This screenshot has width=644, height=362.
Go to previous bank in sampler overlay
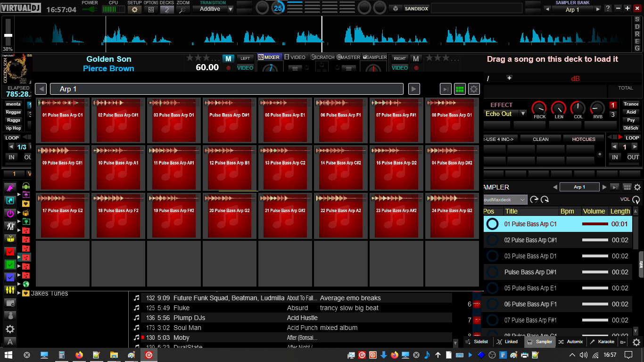coord(41,89)
